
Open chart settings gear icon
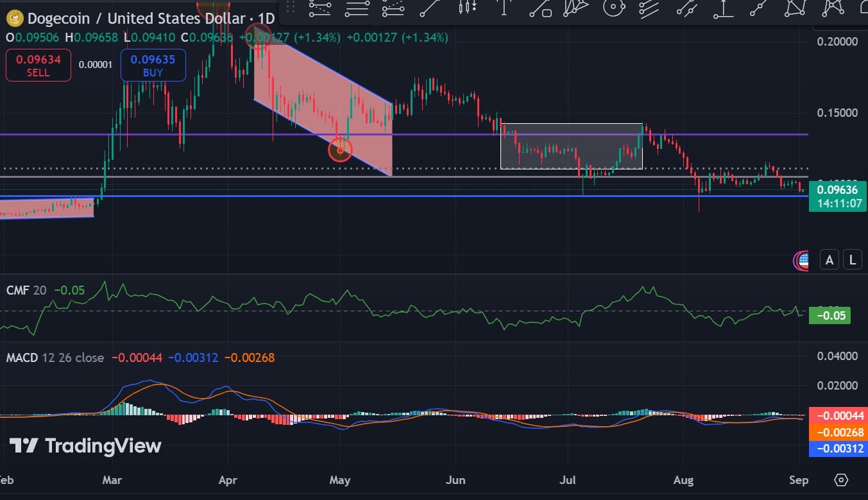pos(841,480)
